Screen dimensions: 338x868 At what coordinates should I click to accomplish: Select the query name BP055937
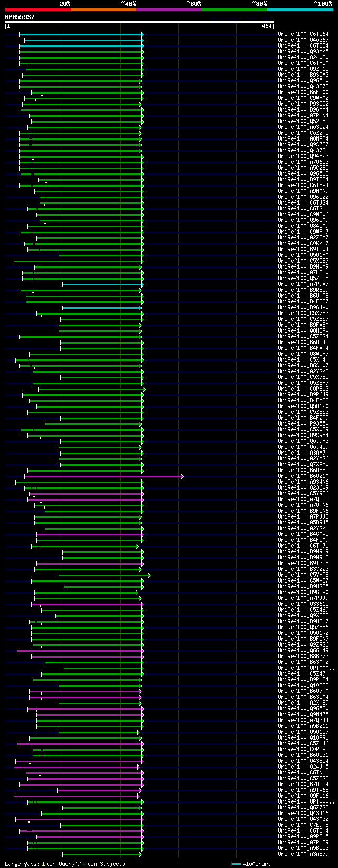(x=20, y=17)
